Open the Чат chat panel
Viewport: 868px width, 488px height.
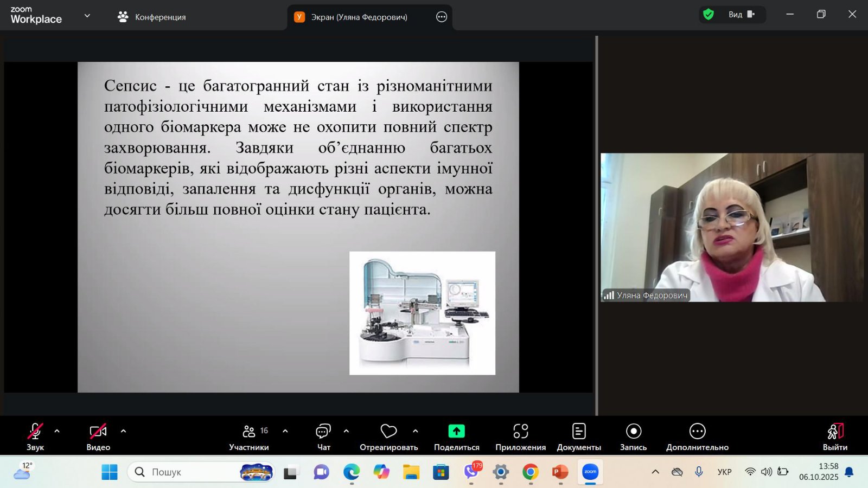(323, 435)
